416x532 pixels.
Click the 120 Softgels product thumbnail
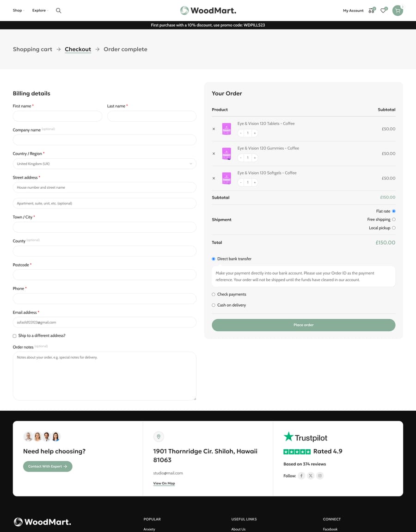point(226,178)
